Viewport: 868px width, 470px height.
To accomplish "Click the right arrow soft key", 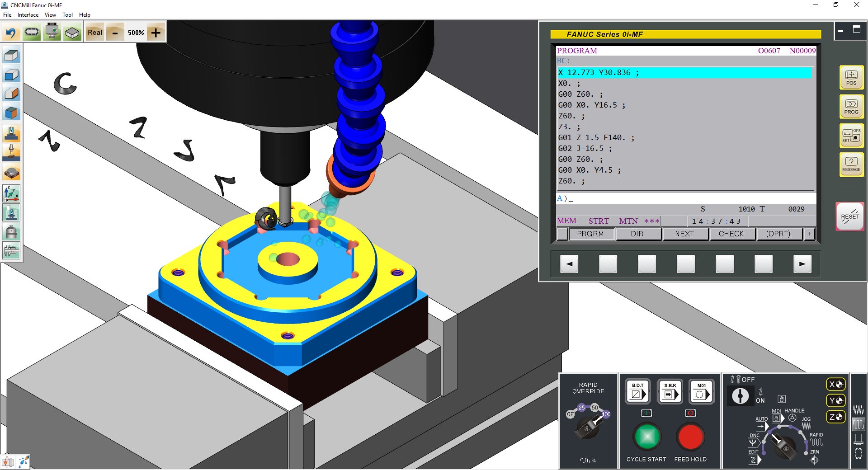I will [x=802, y=264].
